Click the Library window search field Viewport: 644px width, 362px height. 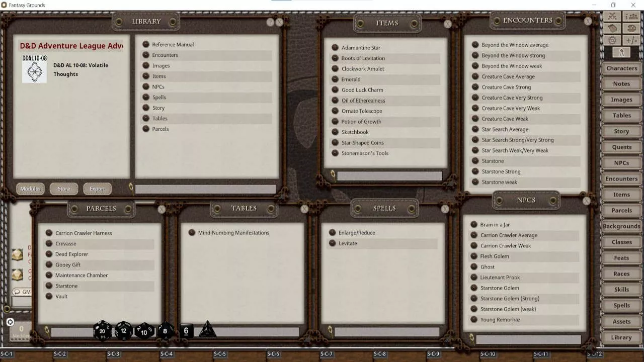[x=205, y=189]
